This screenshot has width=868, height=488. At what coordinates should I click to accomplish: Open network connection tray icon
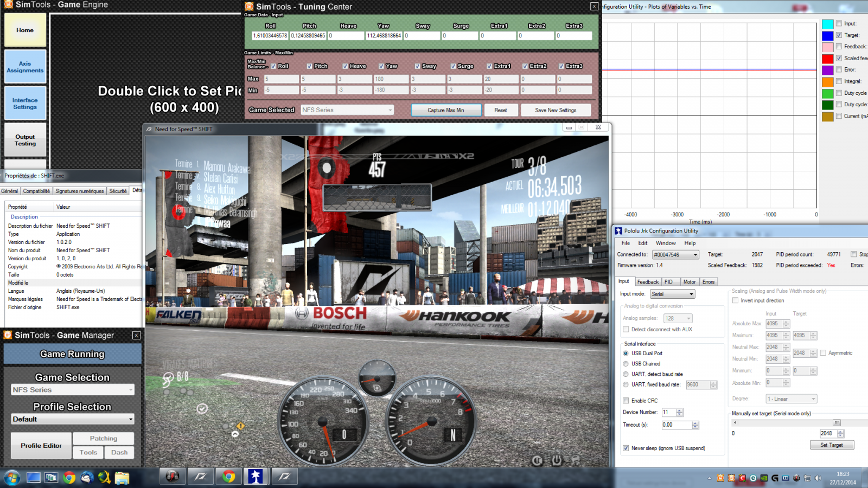[x=807, y=478]
